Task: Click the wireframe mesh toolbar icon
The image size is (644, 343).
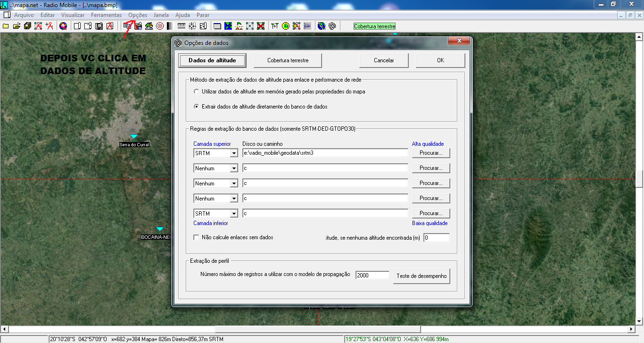Action: (x=332, y=26)
